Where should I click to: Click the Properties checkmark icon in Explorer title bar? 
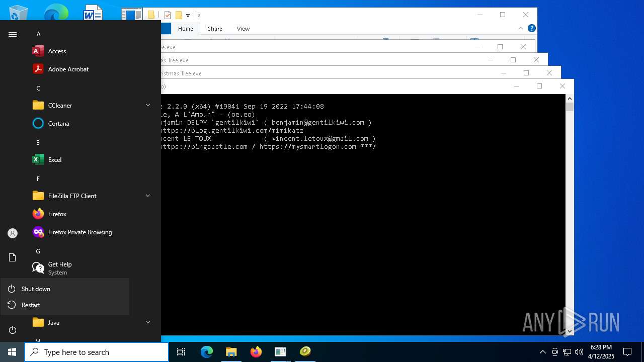(168, 15)
